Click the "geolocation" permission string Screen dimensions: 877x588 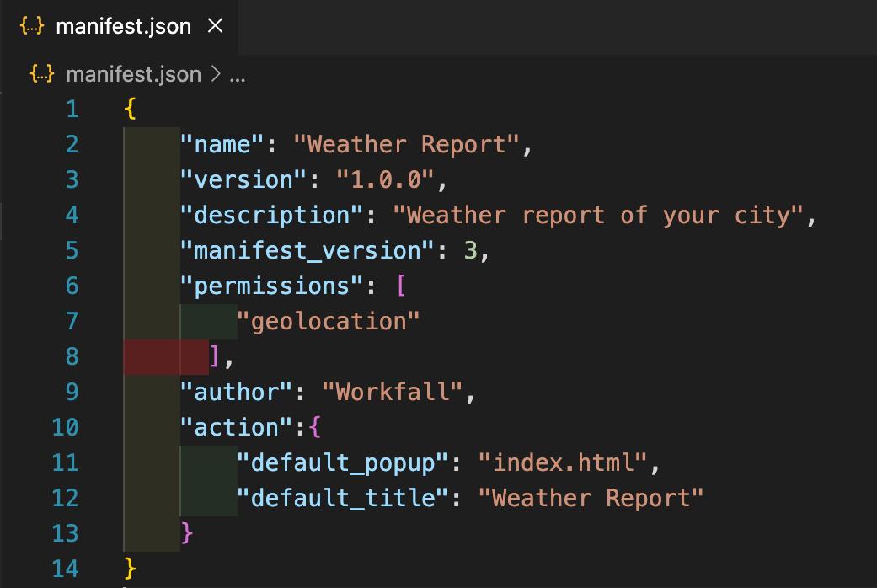point(329,321)
